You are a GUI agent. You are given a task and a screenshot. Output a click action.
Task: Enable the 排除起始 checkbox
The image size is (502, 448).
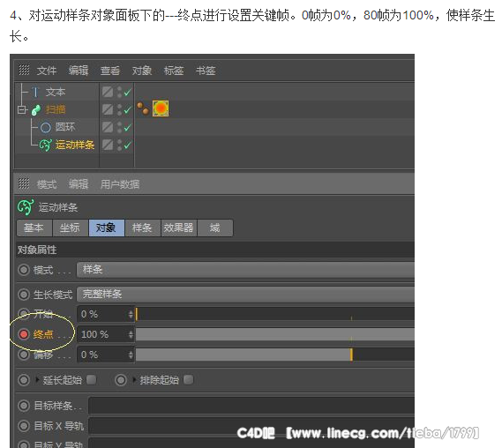point(189,380)
